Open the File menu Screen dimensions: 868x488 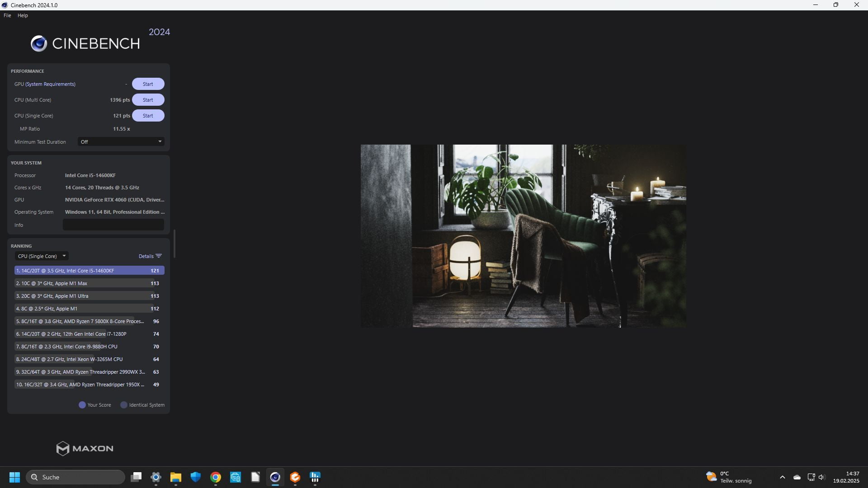coord(7,15)
